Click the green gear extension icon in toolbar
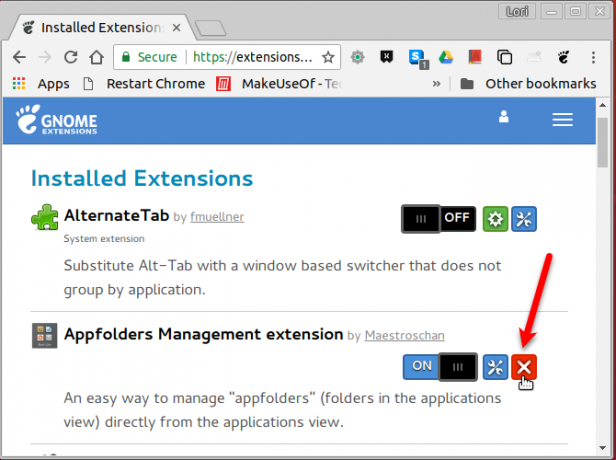The width and height of the screenshot is (616, 460). (x=358, y=57)
